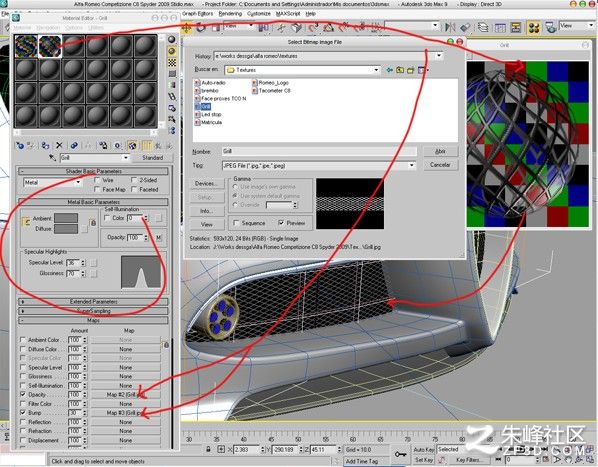
Task: Click Sample UV Tiling icon
Action: (x=172, y=74)
